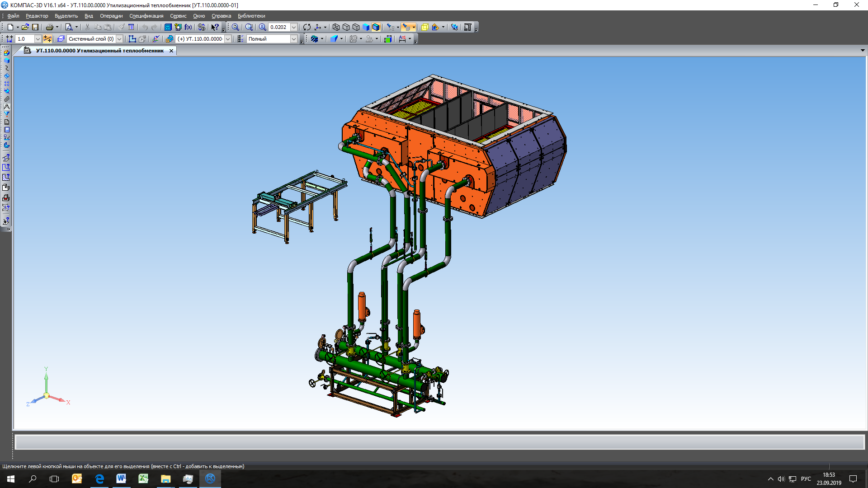The image size is (868, 488).
Task: Click the paperclip icon in left sidebar
Action: (7, 99)
